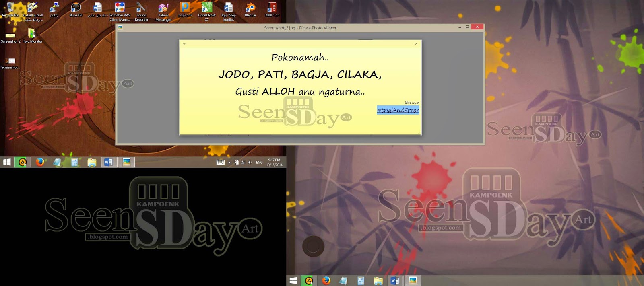
Task: Open the Recycle Bin desktop icon
Action: pos(10,10)
